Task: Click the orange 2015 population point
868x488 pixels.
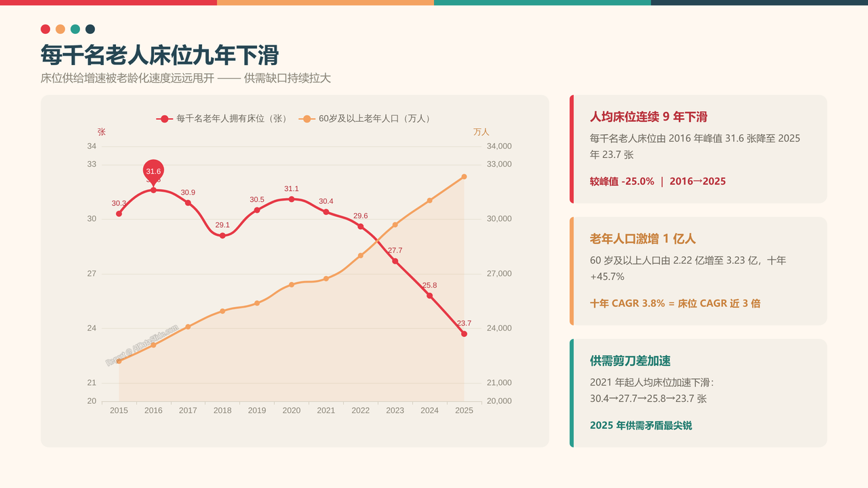Action: (119, 361)
